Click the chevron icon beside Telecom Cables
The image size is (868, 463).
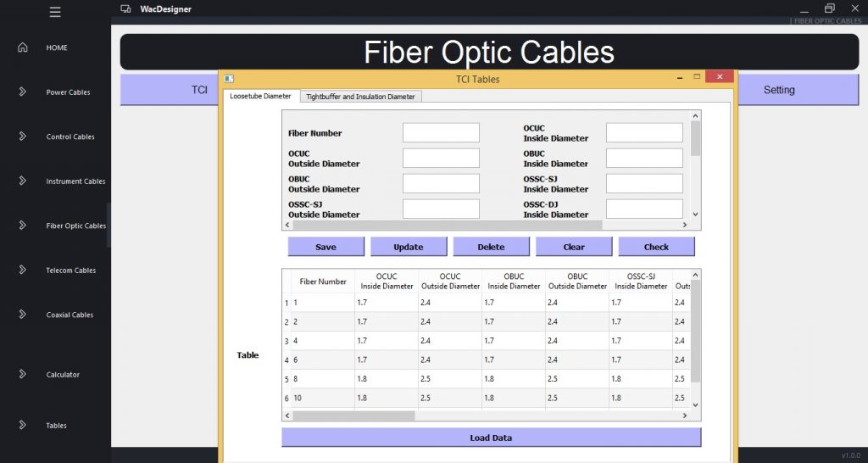(x=23, y=270)
